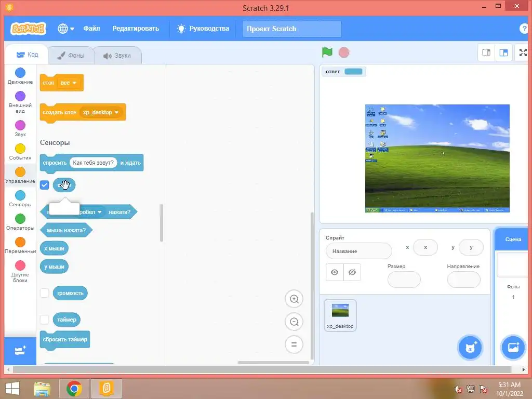Open the language globe menu

66,29
